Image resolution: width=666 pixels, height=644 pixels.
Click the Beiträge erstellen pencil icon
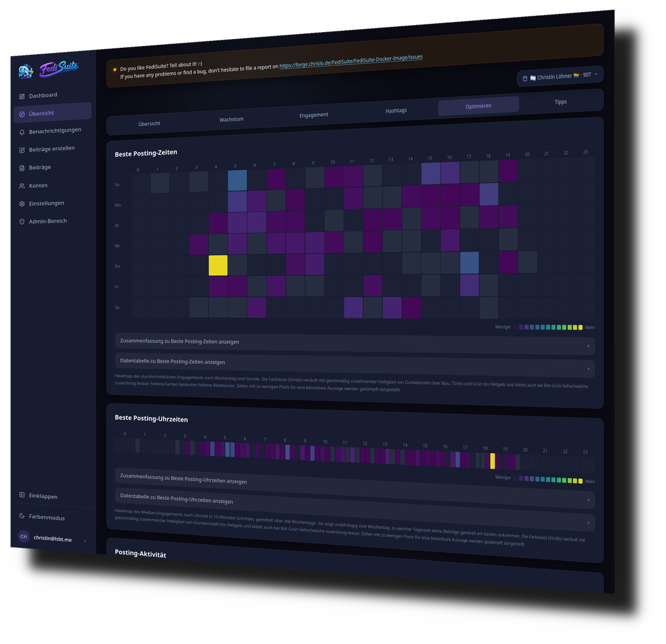coord(22,150)
